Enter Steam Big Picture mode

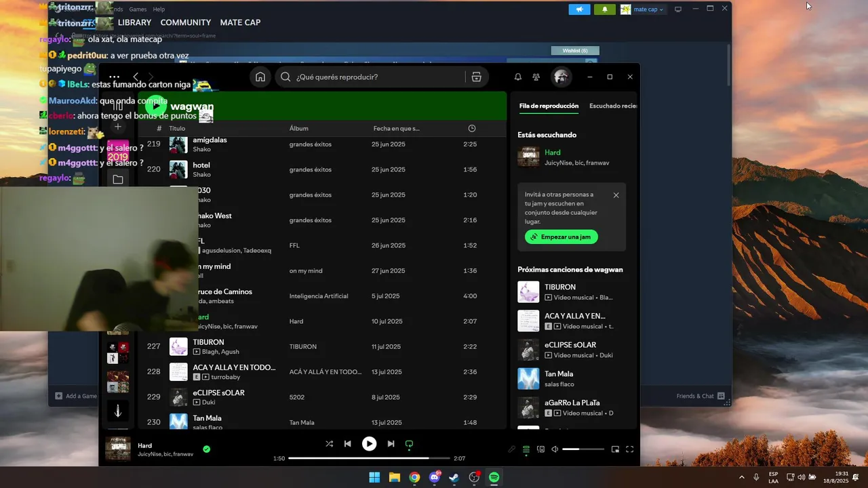(x=677, y=9)
